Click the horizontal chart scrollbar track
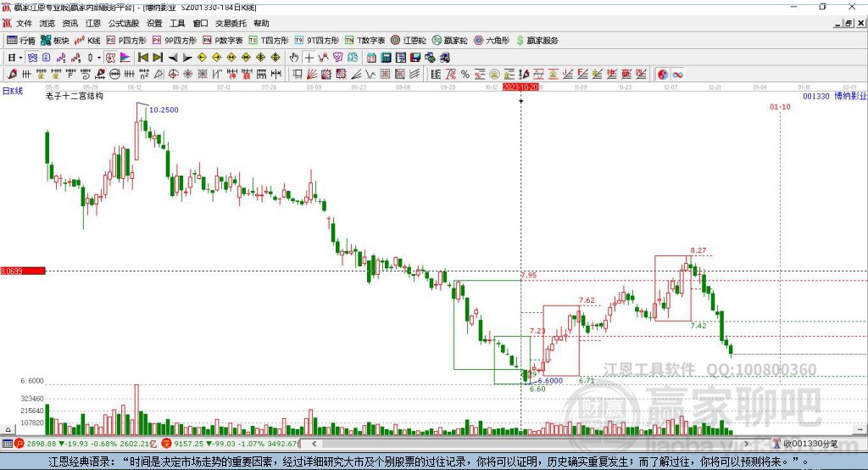 point(531,444)
